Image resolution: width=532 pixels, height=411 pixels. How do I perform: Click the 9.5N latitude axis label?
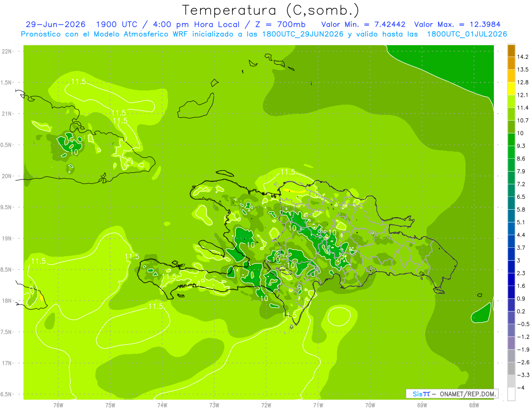[7, 207]
